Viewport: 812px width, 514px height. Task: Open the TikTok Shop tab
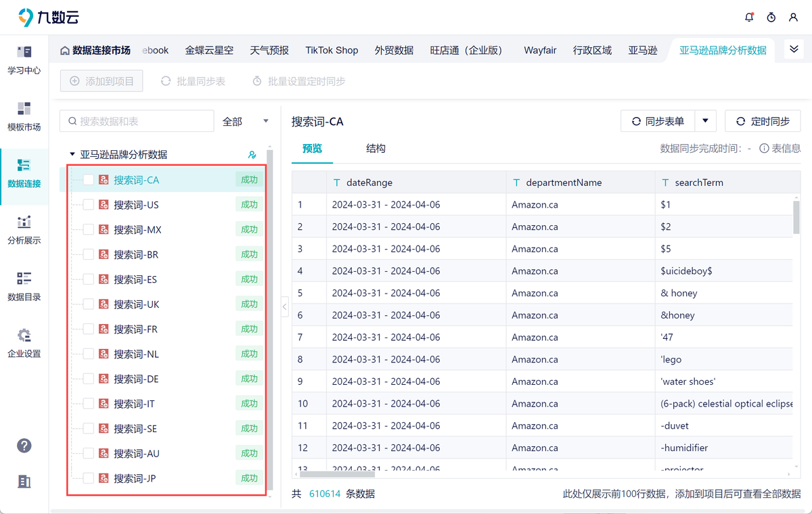[x=332, y=49]
